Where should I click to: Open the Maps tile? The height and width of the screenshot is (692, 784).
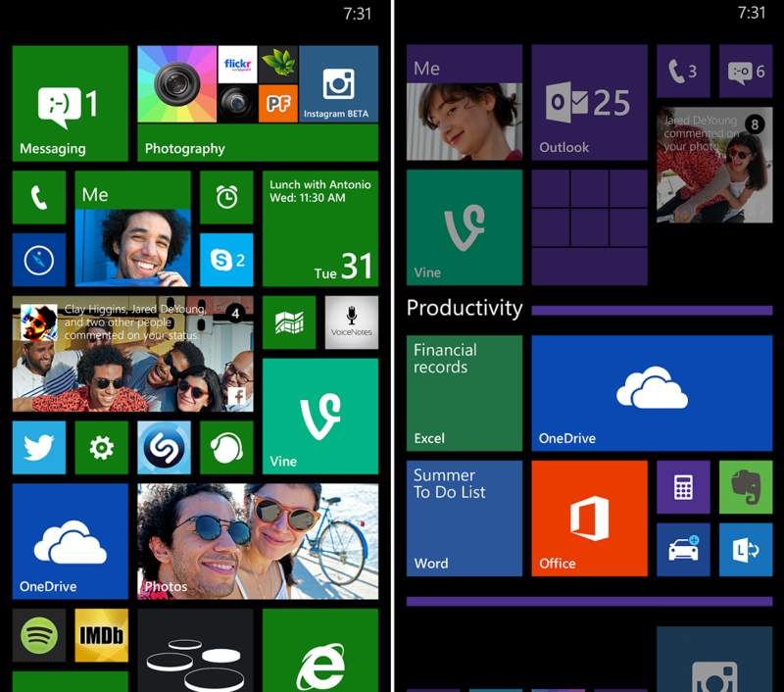tap(289, 322)
